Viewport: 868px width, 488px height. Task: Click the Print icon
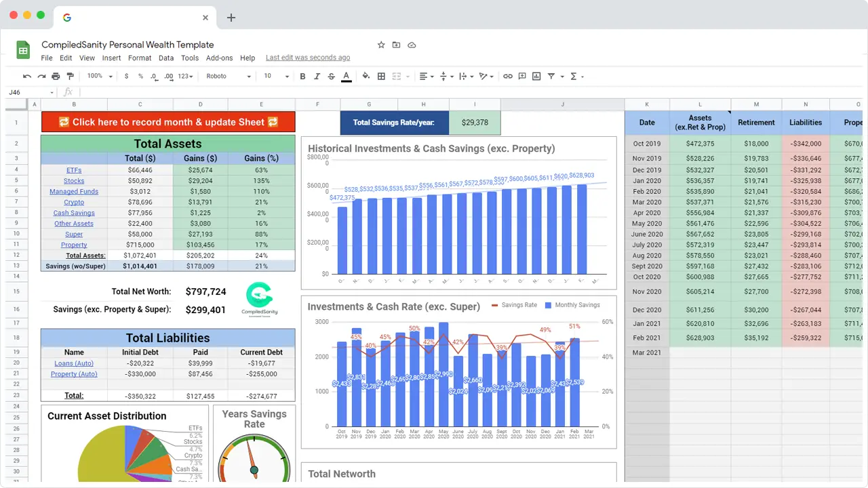click(56, 77)
